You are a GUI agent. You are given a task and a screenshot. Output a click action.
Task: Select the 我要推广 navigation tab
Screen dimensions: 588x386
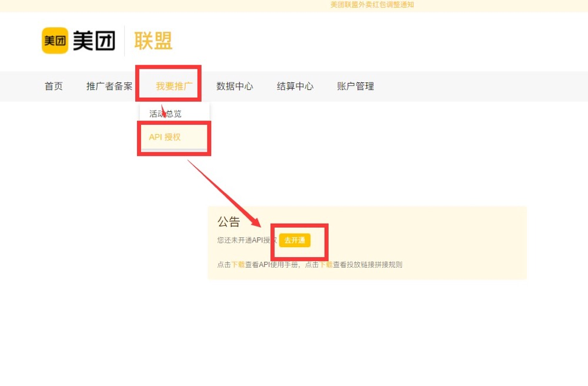[174, 86]
